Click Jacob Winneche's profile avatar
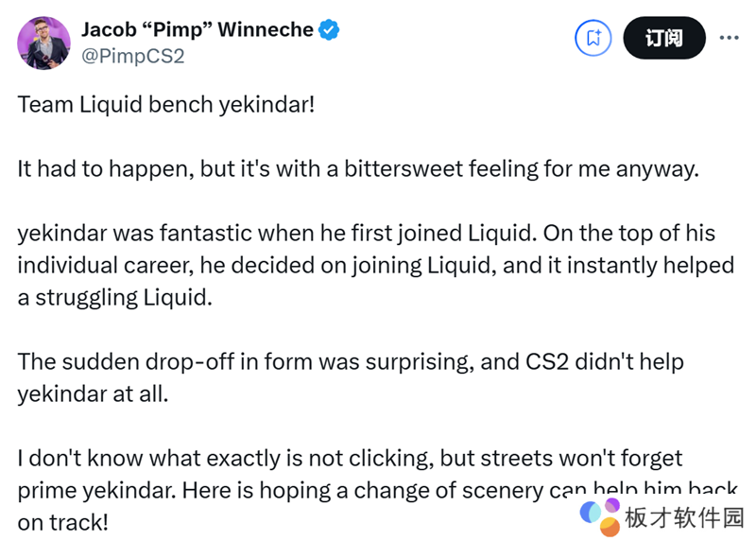Screen dimensions: 756x541 click(x=43, y=43)
